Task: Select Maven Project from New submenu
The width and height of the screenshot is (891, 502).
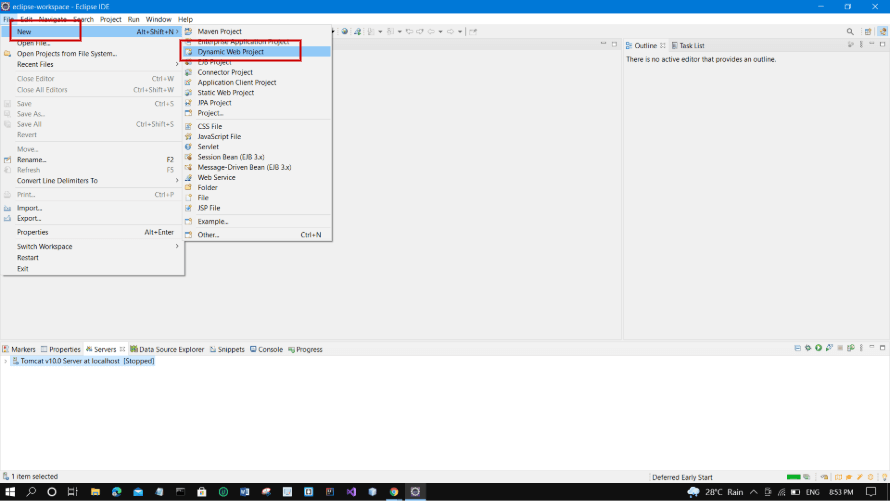Action: tap(256, 31)
